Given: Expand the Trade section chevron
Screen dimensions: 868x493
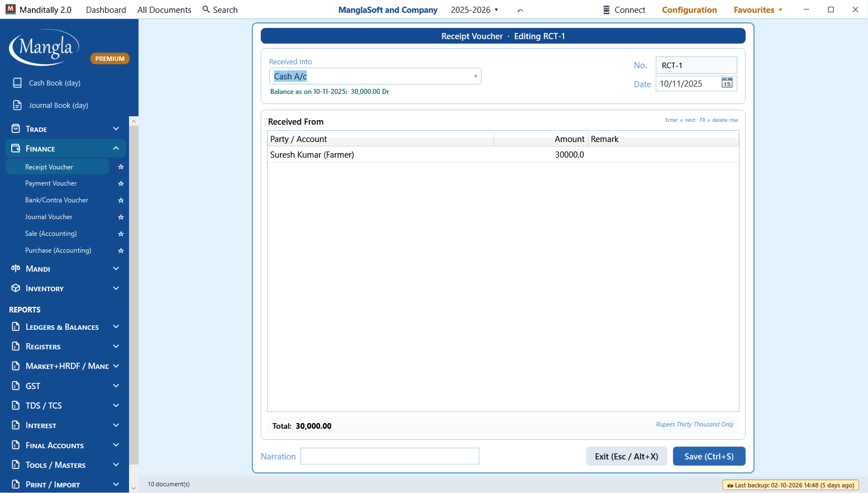Looking at the screenshot, I should pos(116,129).
